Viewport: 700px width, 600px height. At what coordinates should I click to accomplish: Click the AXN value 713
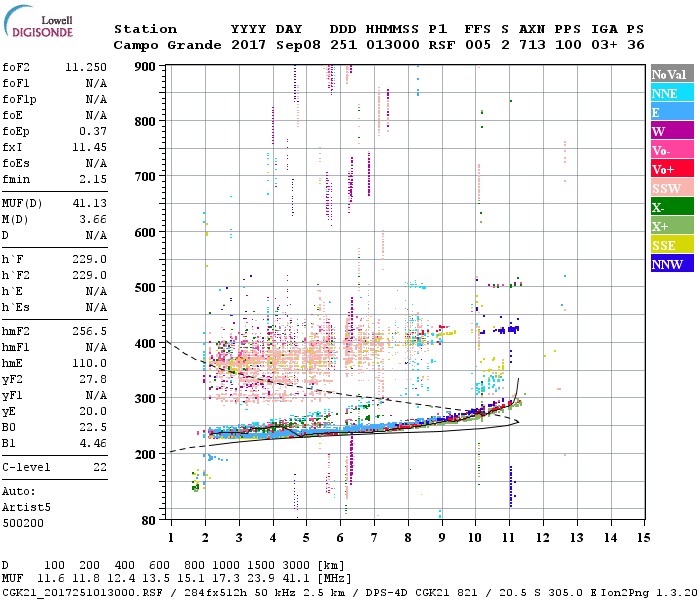click(x=532, y=45)
